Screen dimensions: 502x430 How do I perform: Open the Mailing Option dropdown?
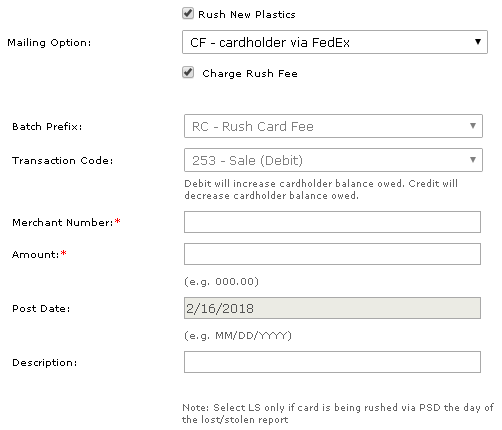pyautogui.click(x=335, y=42)
